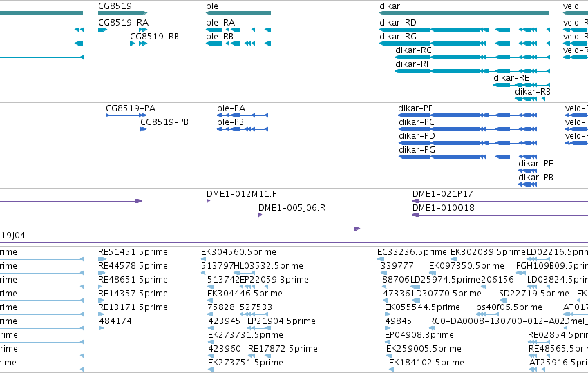Pick the dikar-RE transcript label
This screenshot has height=373, width=588.
511,78
